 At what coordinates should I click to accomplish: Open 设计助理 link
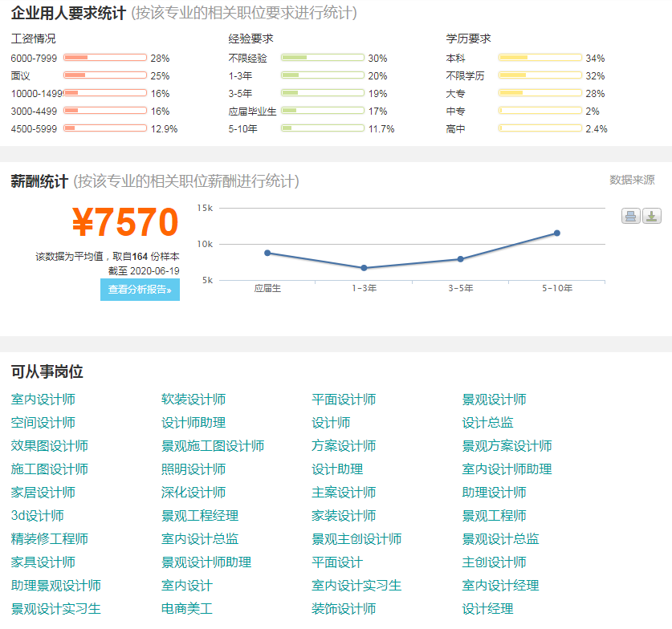[x=337, y=469]
